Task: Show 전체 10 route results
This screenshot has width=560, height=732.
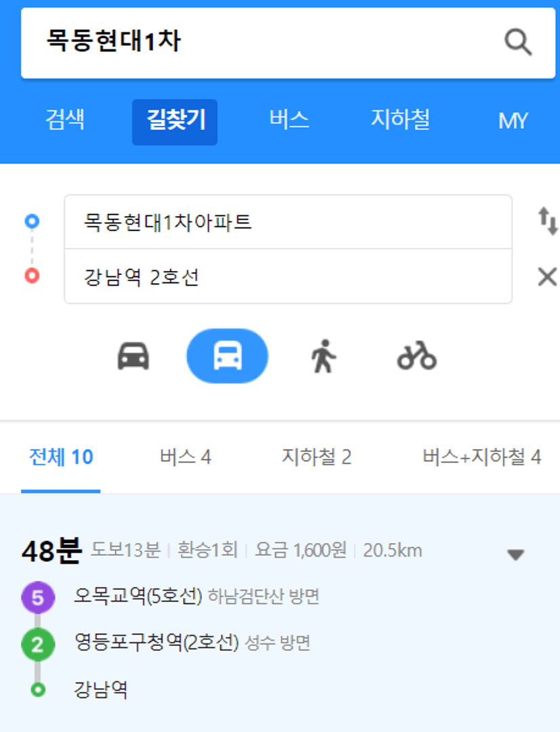Action: [61, 456]
